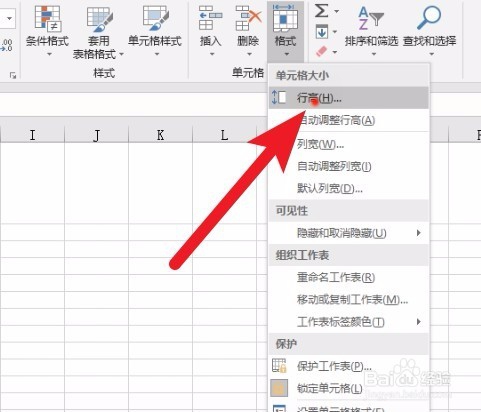Viewport: 481px width, 412px height.
Task: Click the row height icon beside 行高
Action: tap(279, 97)
